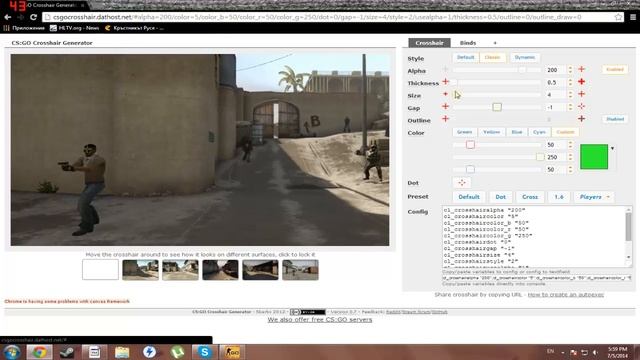Click the right Size crosshair icon
Viewport: 640px width, 360px height.
(581, 94)
